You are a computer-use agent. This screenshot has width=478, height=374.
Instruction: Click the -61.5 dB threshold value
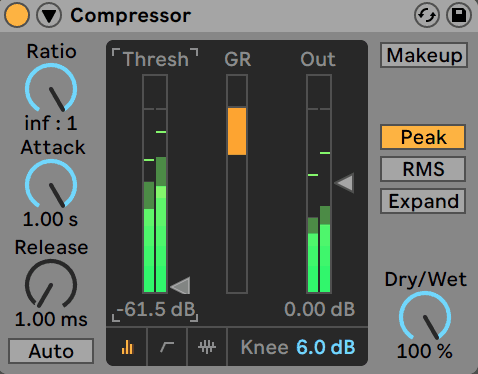coord(155,309)
